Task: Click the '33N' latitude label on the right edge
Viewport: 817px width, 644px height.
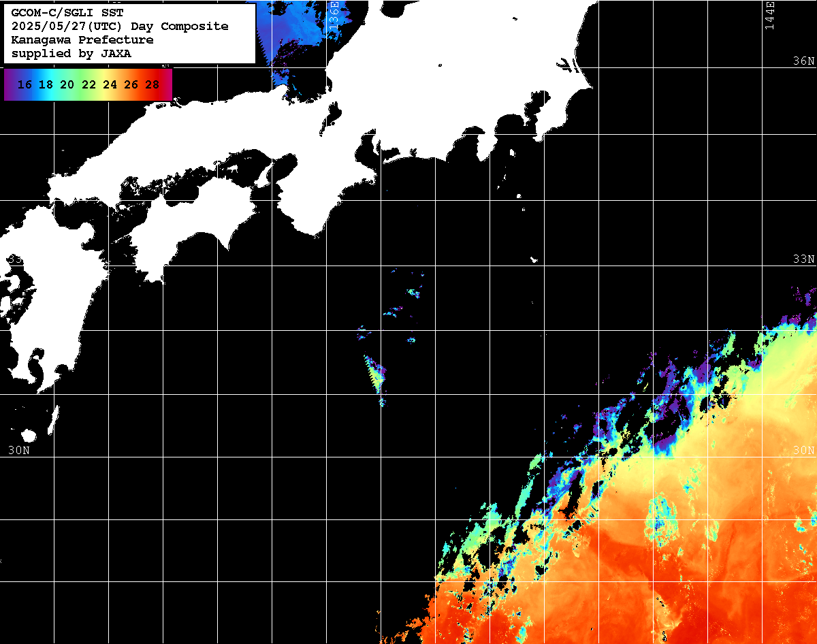Action: (803, 259)
